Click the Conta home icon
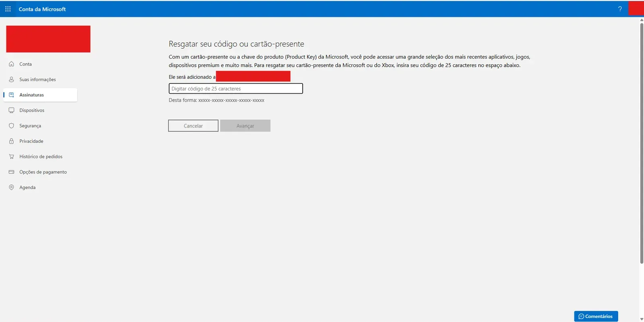 tap(11, 64)
